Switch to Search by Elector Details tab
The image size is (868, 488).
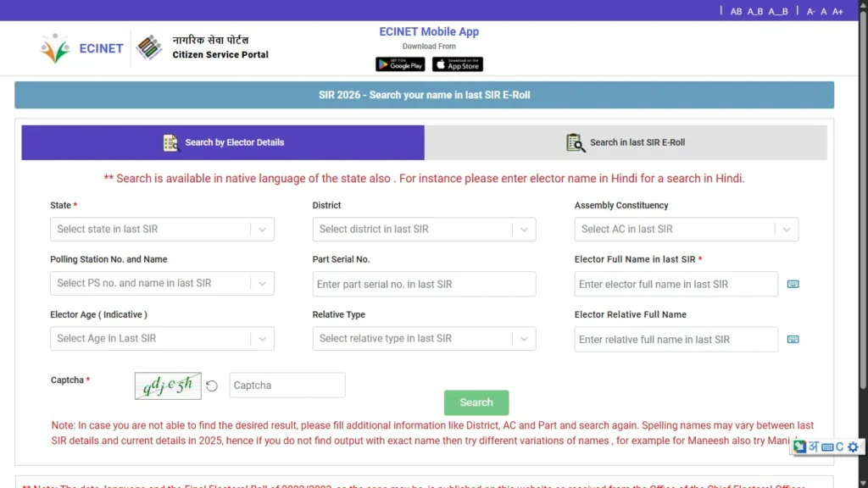click(x=223, y=142)
